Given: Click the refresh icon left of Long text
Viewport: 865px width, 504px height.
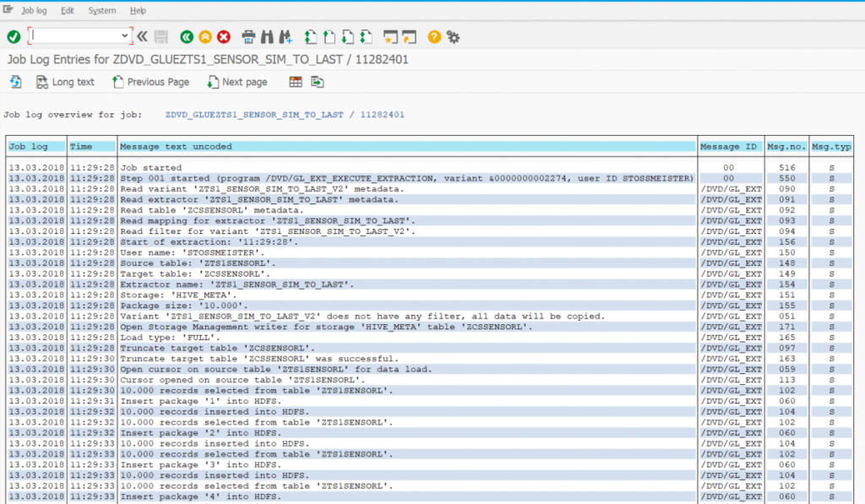Looking at the screenshot, I should 15,82.
